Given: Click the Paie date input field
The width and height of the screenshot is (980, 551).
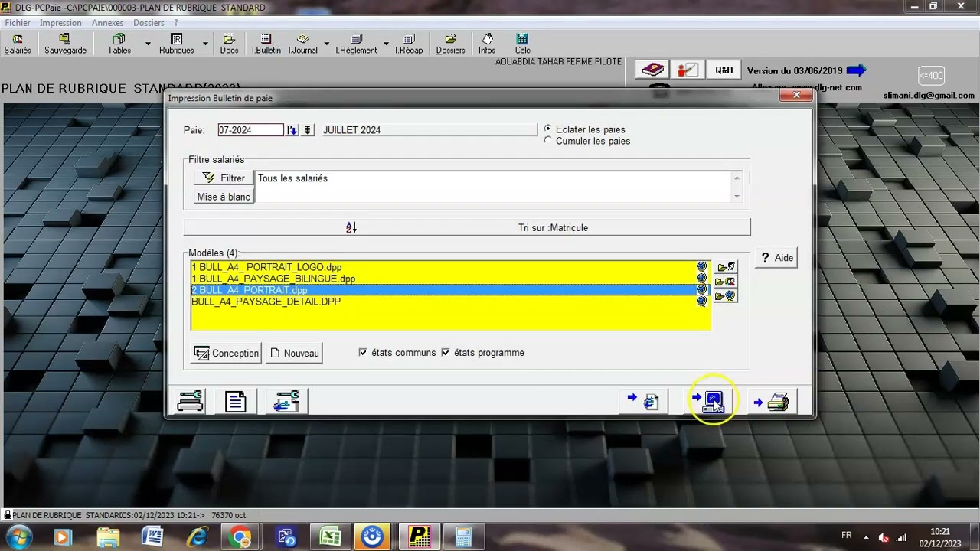Looking at the screenshot, I should [250, 130].
